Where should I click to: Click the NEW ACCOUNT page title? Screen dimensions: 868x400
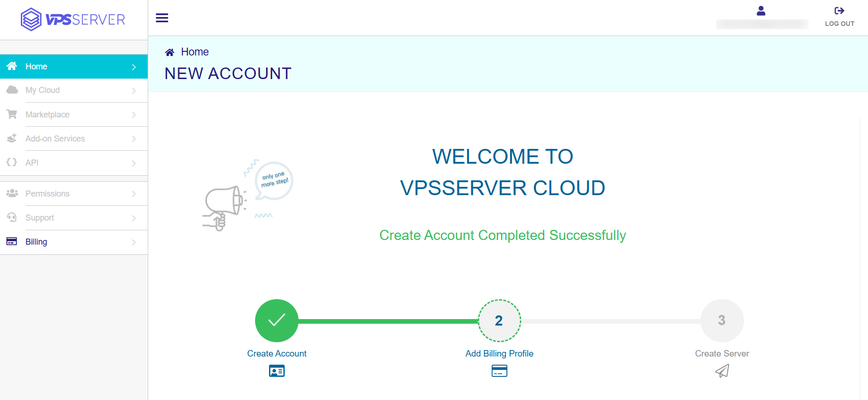228,74
